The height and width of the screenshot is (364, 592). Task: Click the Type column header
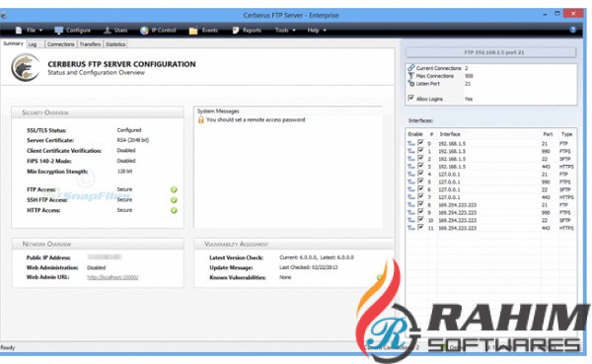pyautogui.click(x=566, y=134)
